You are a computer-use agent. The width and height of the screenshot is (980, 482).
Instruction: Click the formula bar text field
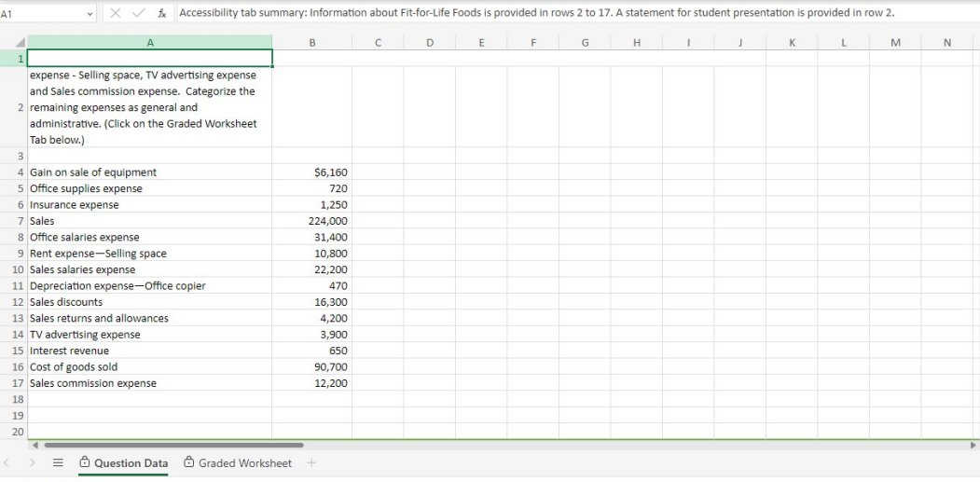click(x=577, y=13)
